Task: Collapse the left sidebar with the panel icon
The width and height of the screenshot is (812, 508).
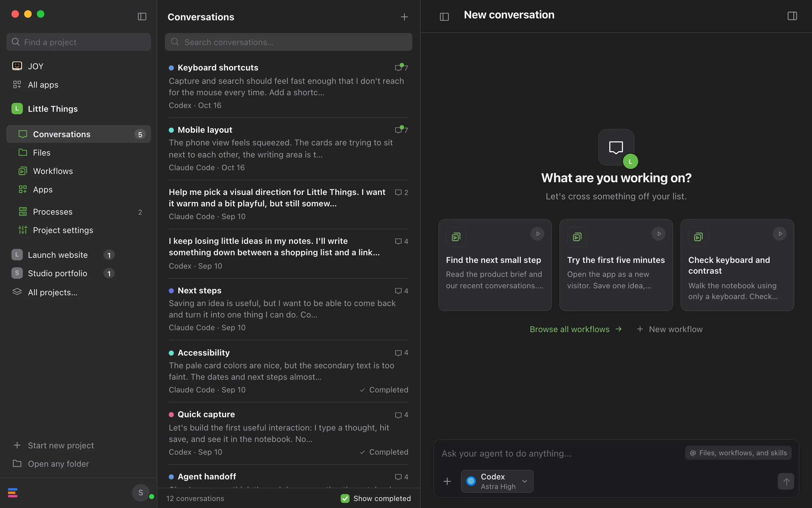Action: click(x=142, y=17)
